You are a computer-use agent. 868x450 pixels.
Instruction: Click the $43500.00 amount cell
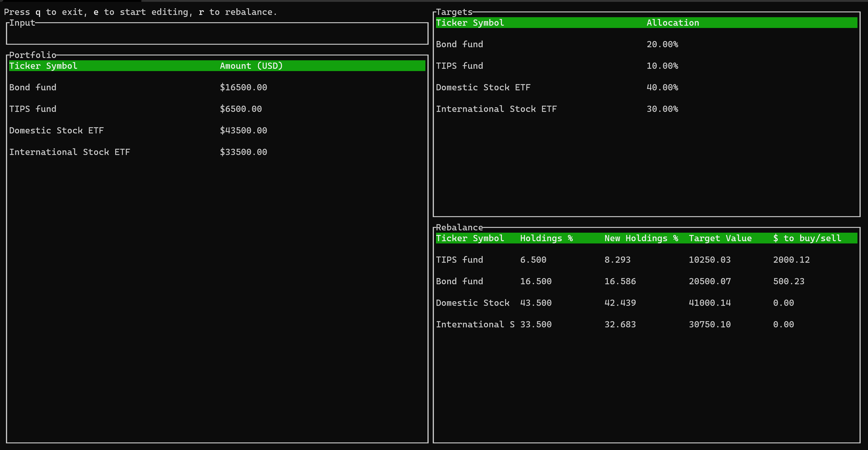click(x=243, y=130)
